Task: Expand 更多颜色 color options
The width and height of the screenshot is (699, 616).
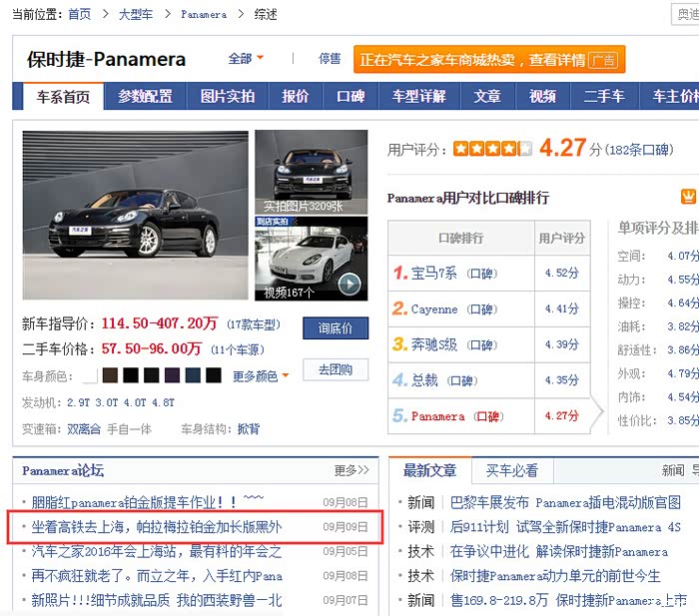Action: [x=261, y=376]
